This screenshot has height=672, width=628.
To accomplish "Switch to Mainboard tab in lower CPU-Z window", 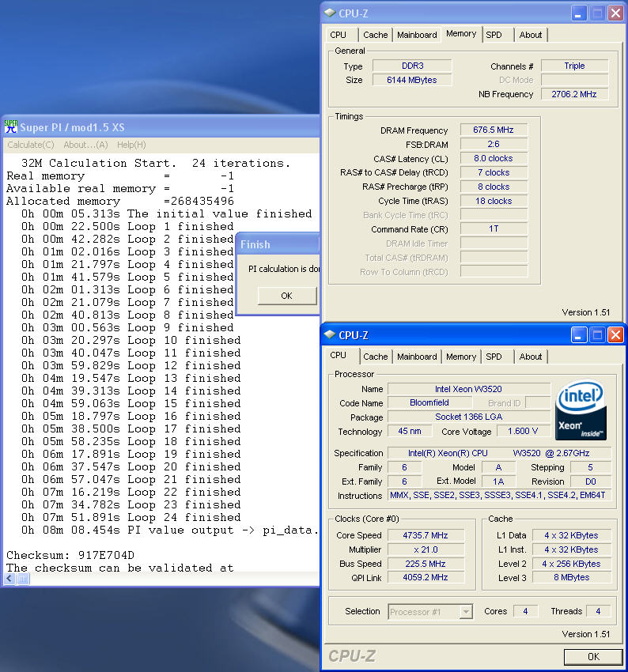I will click(x=417, y=357).
